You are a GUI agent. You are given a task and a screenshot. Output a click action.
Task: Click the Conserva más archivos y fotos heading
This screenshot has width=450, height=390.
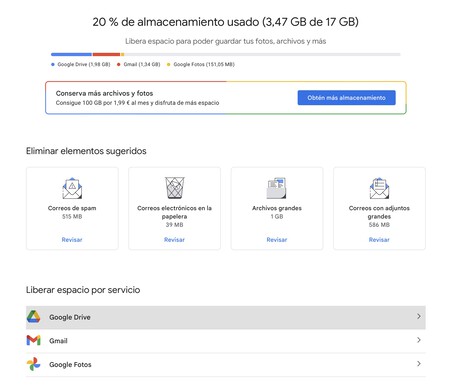coord(104,93)
